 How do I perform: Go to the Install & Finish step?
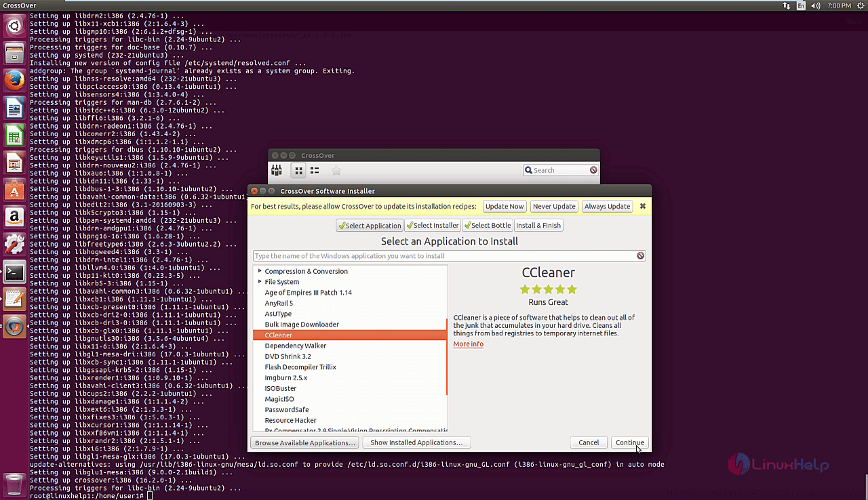pyautogui.click(x=538, y=226)
